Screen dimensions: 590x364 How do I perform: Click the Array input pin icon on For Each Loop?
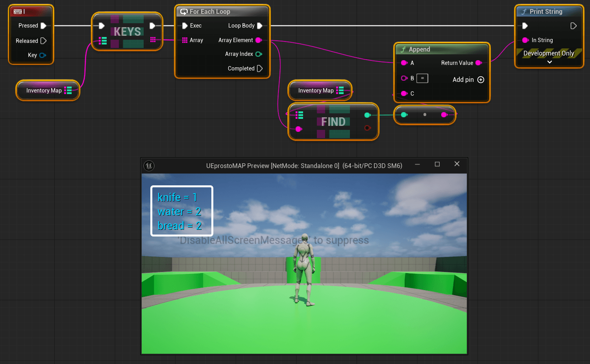[185, 40]
